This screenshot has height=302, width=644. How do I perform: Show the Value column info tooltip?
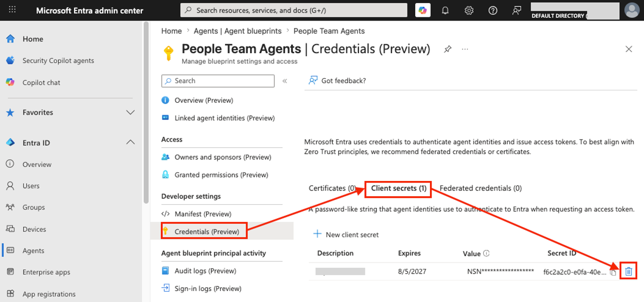point(486,253)
